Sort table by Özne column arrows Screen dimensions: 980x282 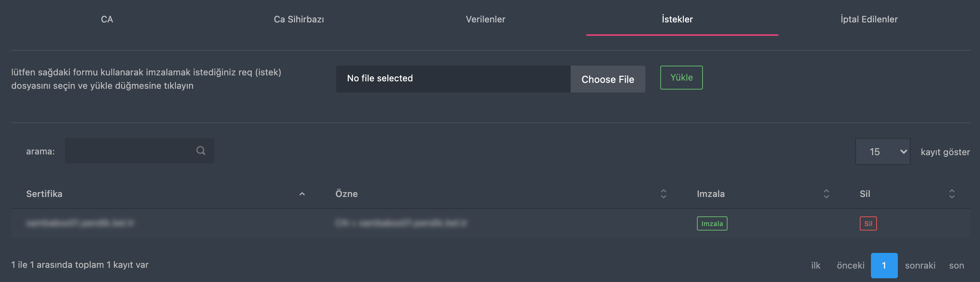663,194
